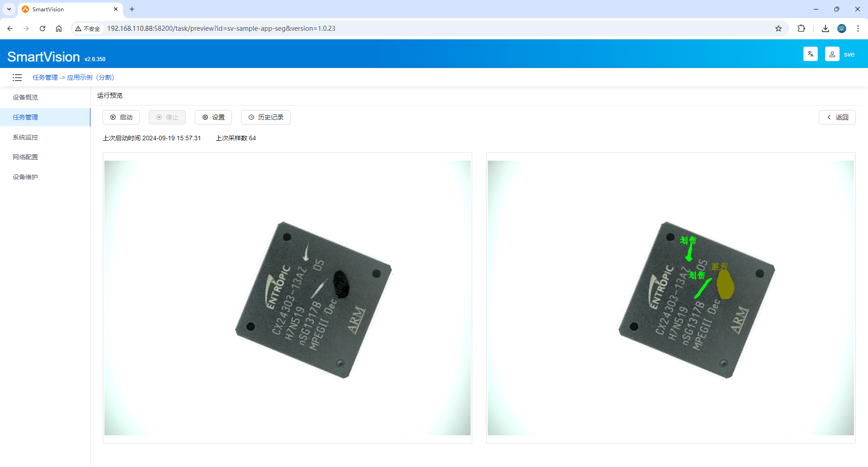
Task: Open the tab search dropdown arrow
Action: point(9,9)
